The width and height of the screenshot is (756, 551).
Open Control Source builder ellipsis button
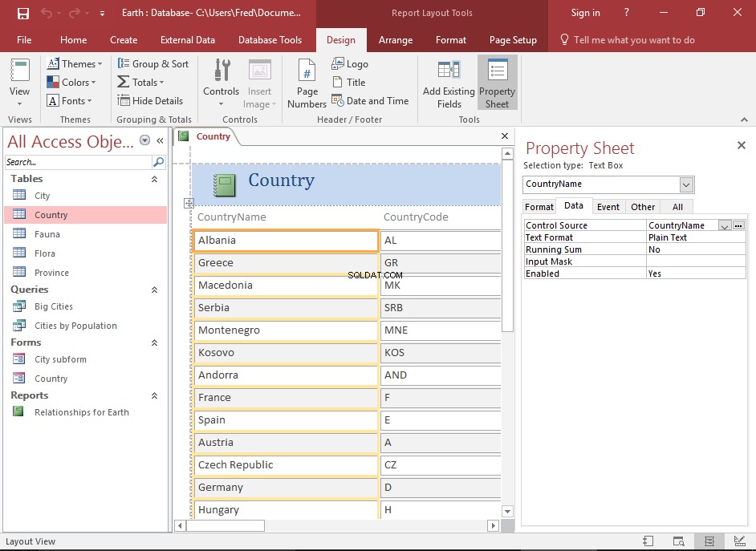(x=738, y=225)
